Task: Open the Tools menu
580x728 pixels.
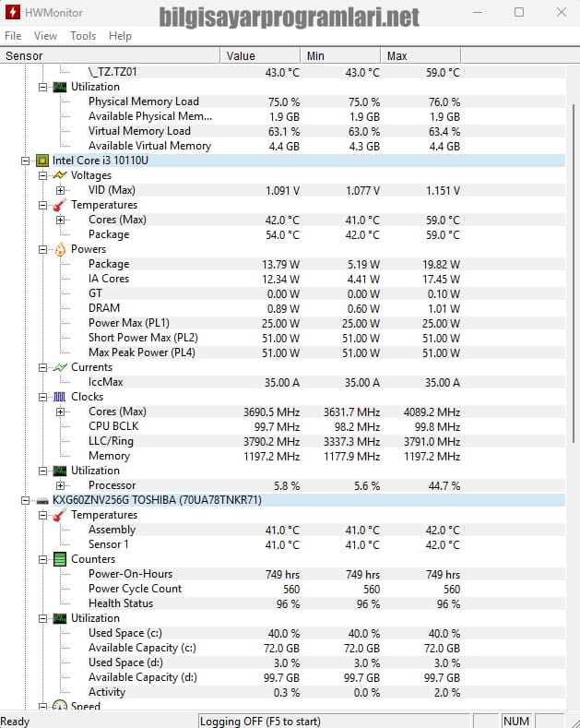Action: point(83,36)
